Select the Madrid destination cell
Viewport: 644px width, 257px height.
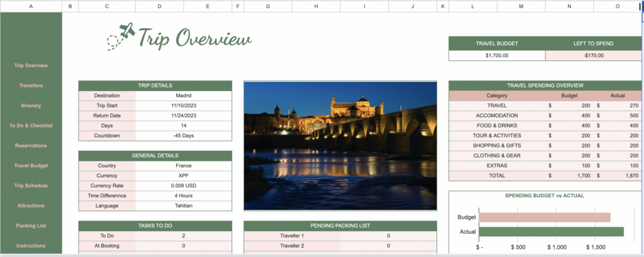click(x=184, y=96)
